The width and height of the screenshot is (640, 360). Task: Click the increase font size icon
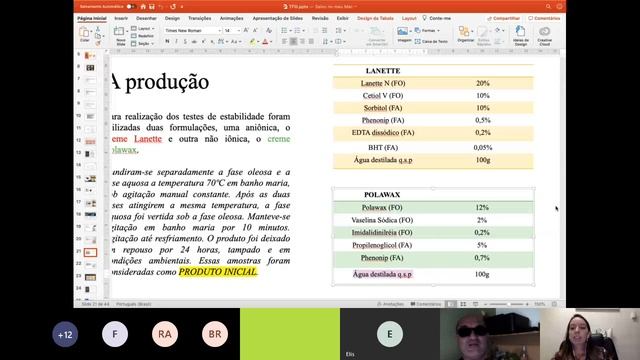click(246, 30)
